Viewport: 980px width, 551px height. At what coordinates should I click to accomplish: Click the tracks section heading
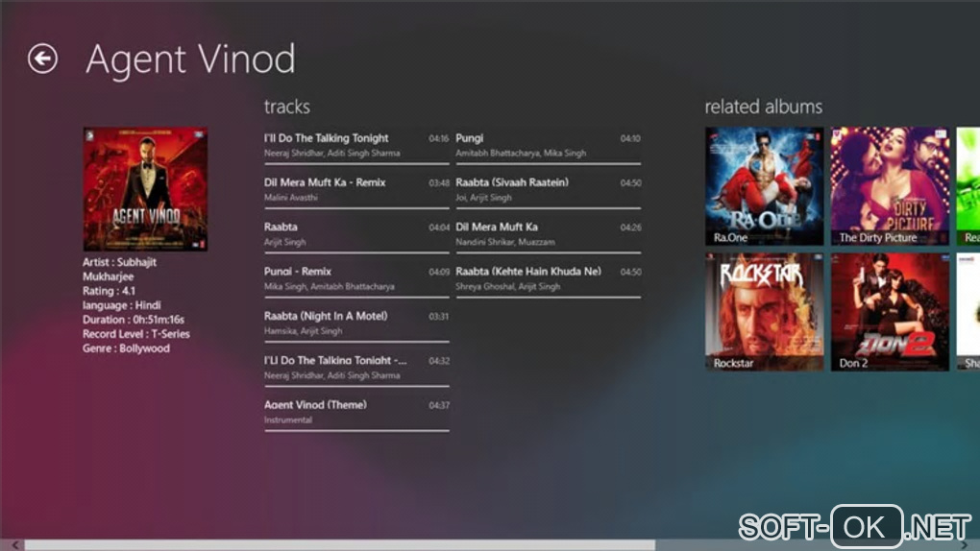click(x=287, y=107)
